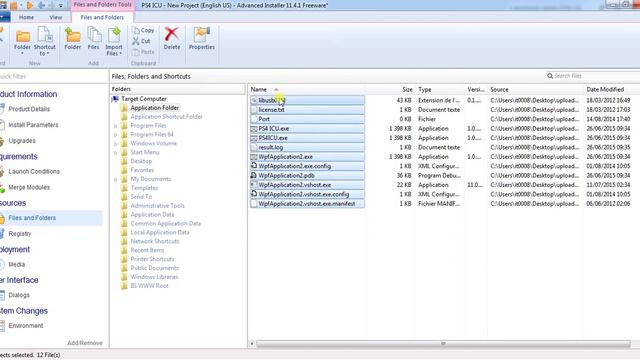Select the result.log file
The image size is (640, 360).
point(307,147)
